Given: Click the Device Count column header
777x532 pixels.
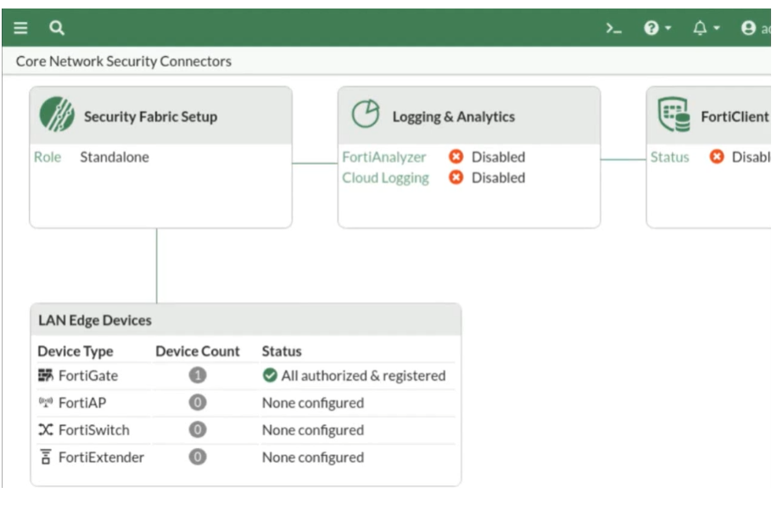Looking at the screenshot, I should tap(198, 351).
